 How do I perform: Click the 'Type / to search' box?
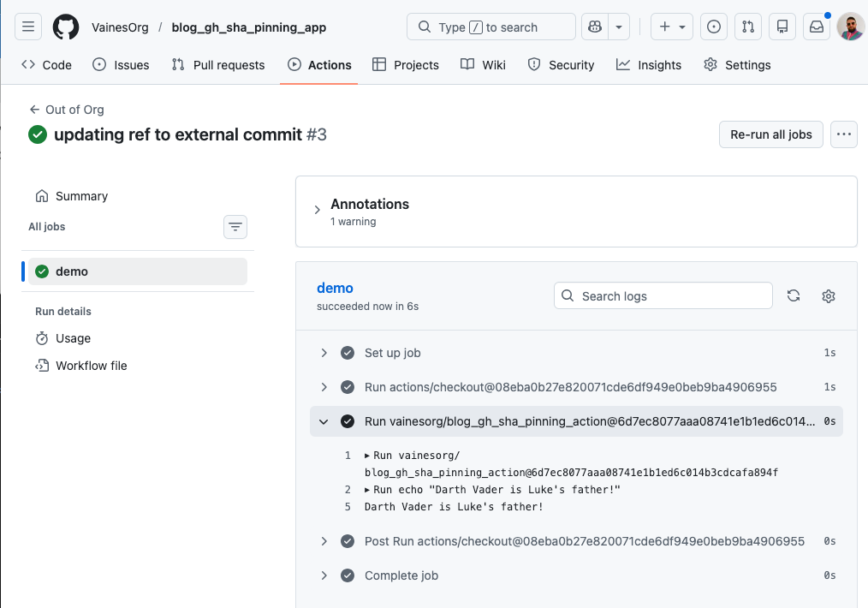[491, 27]
